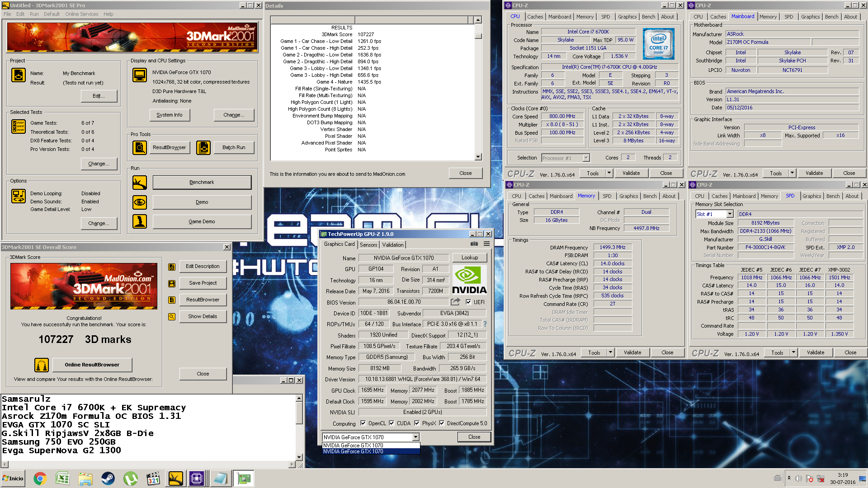868x488 pixels.
Task: Click the GPU-Z Name field
Action: tap(404, 258)
